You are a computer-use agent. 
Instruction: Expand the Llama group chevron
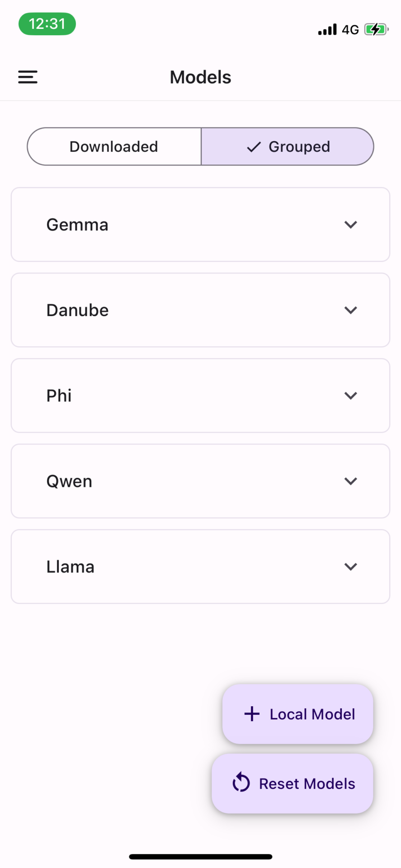coord(350,566)
